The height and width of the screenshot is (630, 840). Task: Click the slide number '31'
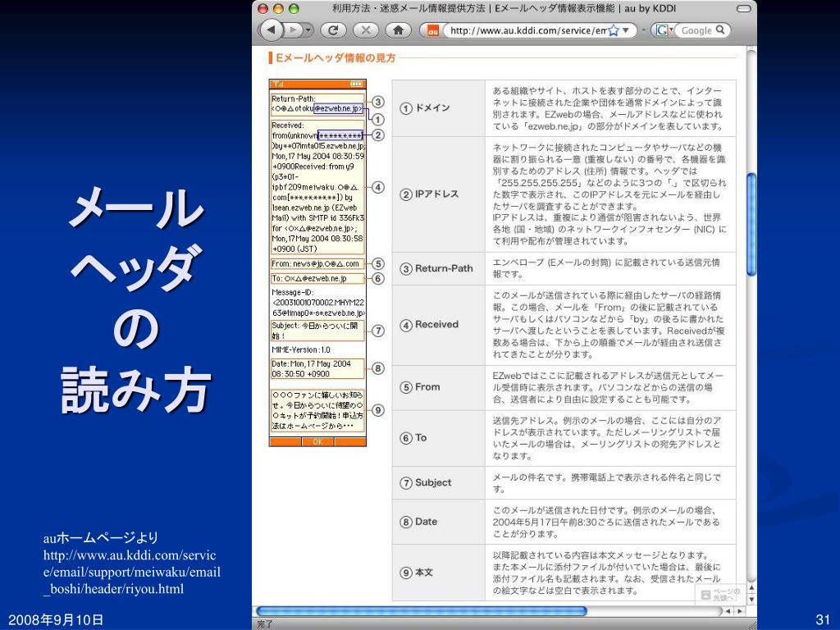822,620
